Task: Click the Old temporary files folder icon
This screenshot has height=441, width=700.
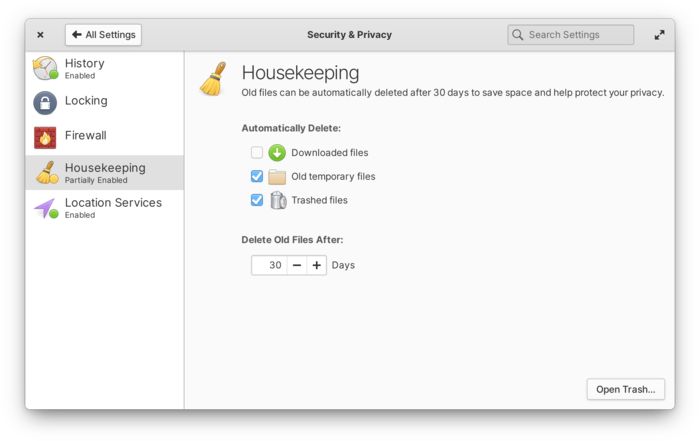Action: (277, 177)
